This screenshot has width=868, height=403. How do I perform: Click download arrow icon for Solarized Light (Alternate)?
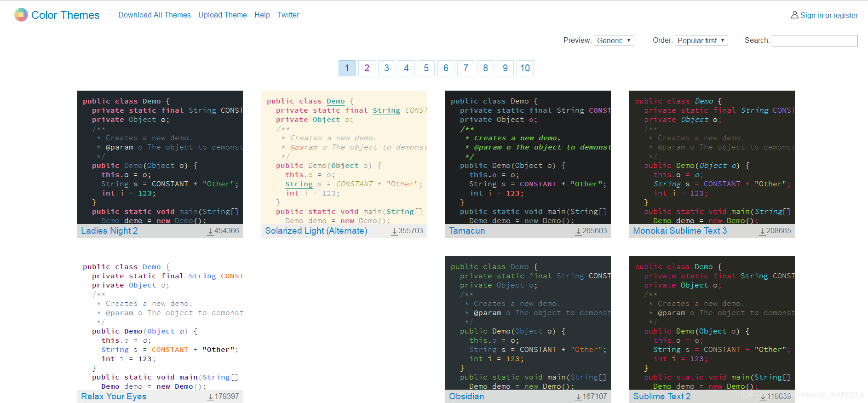point(395,231)
